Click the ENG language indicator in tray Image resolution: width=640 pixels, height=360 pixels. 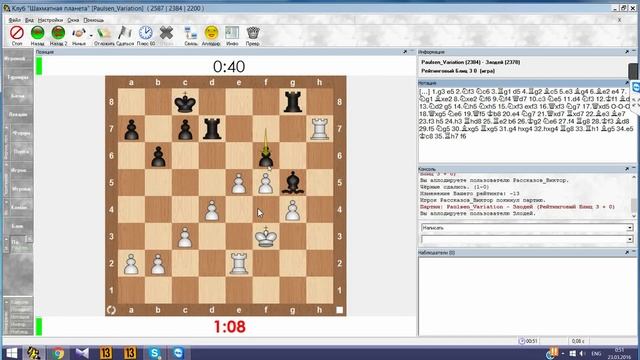(x=596, y=353)
